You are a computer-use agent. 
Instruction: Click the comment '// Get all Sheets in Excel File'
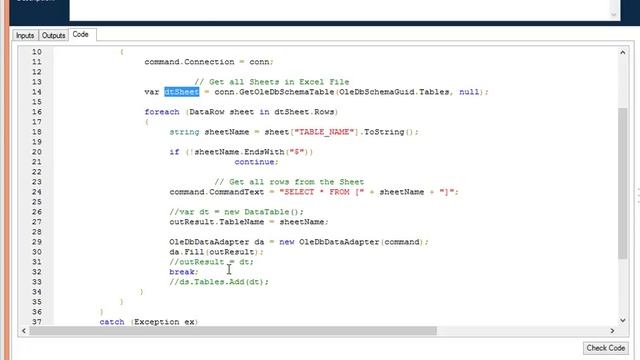coord(271,82)
